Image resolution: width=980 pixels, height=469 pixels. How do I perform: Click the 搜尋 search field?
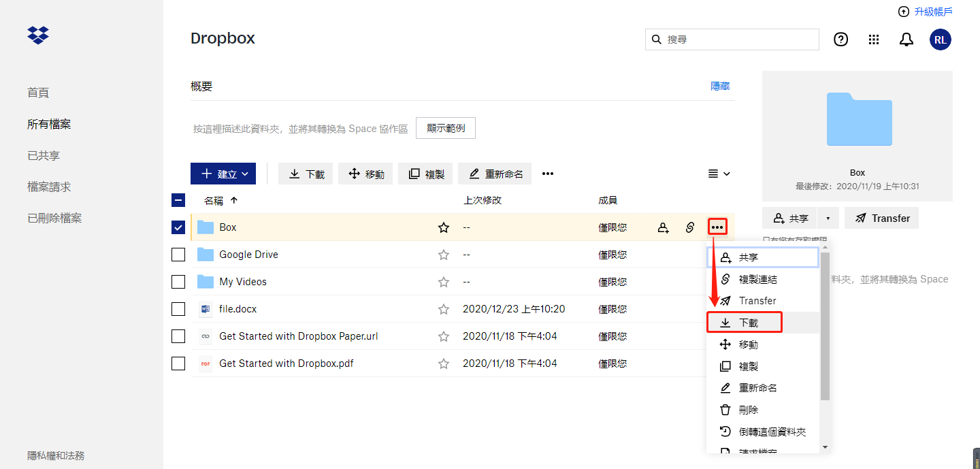pyautogui.click(x=732, y=39)
